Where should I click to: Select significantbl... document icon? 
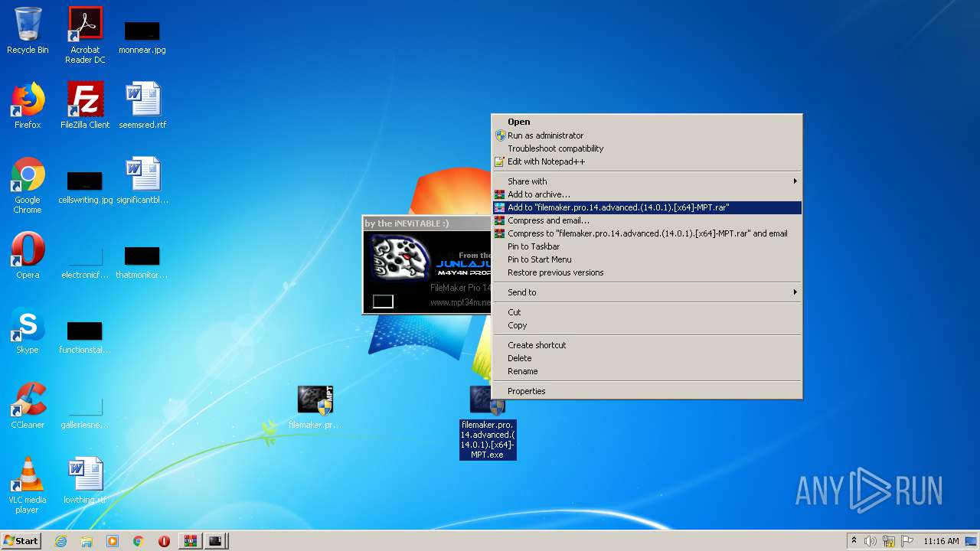click(142, 181)
